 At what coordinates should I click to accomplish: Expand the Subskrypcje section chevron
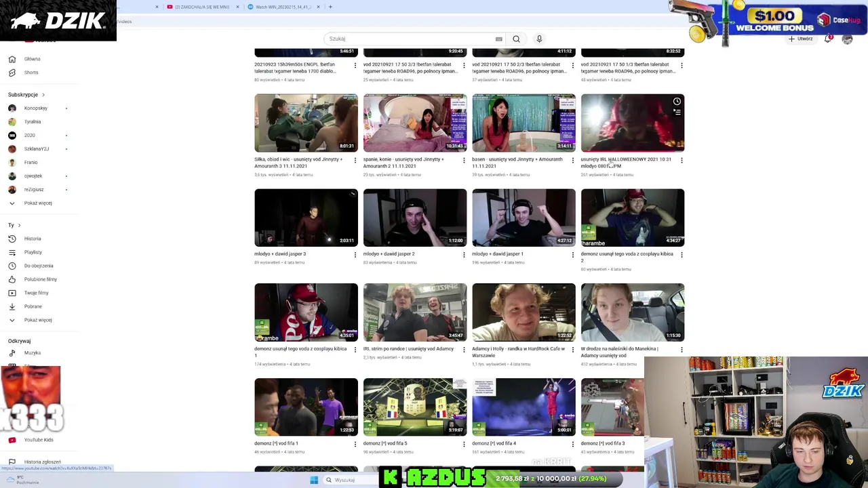click(x=43, y=95)
